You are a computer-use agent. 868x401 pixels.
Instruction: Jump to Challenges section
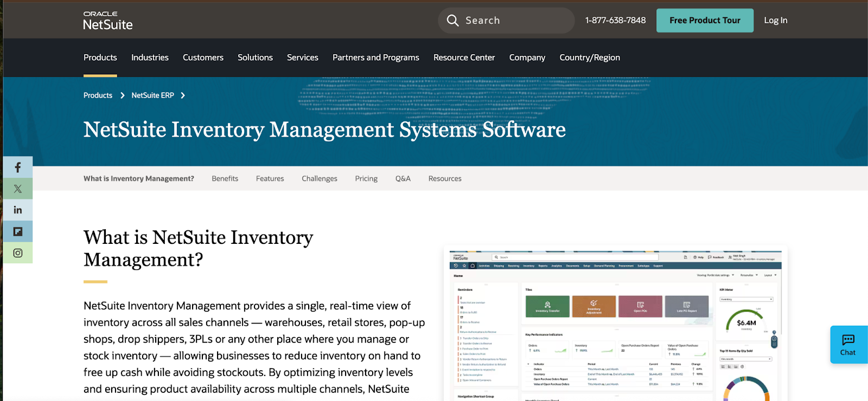[x=320, y=178]
